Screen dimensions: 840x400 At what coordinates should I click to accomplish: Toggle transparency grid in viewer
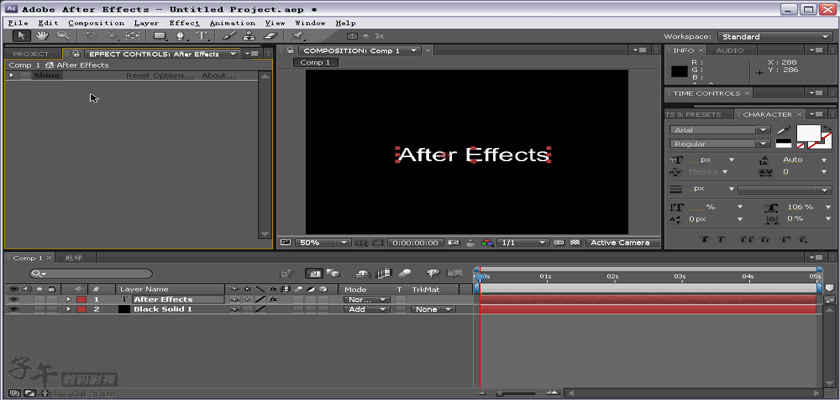pyautogui.click(x=575, y=243)
